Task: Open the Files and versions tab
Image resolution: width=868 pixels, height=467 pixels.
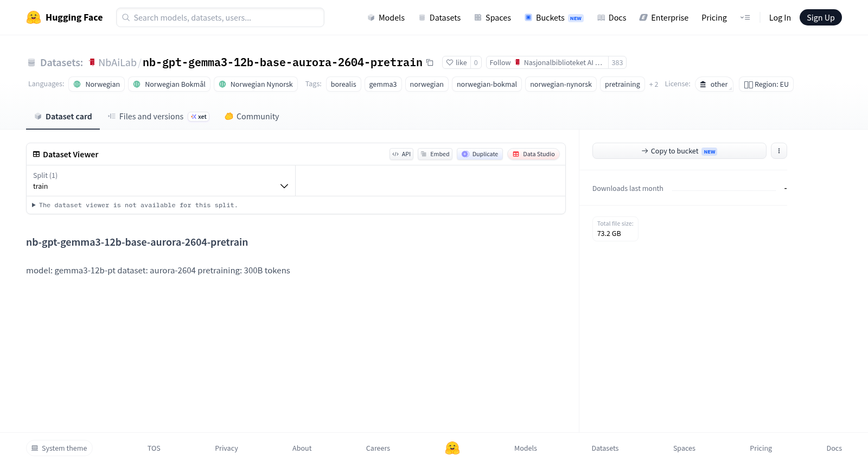Action: coord(158,116)
